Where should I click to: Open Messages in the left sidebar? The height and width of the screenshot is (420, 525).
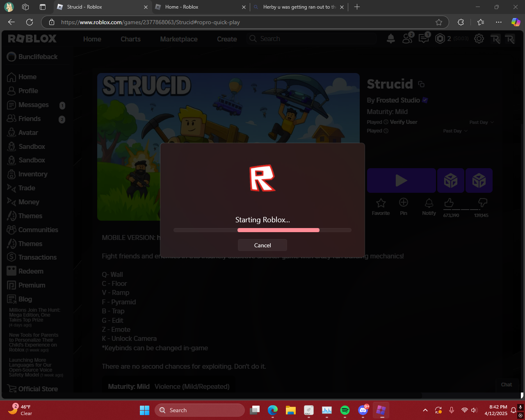click(28, 105)
